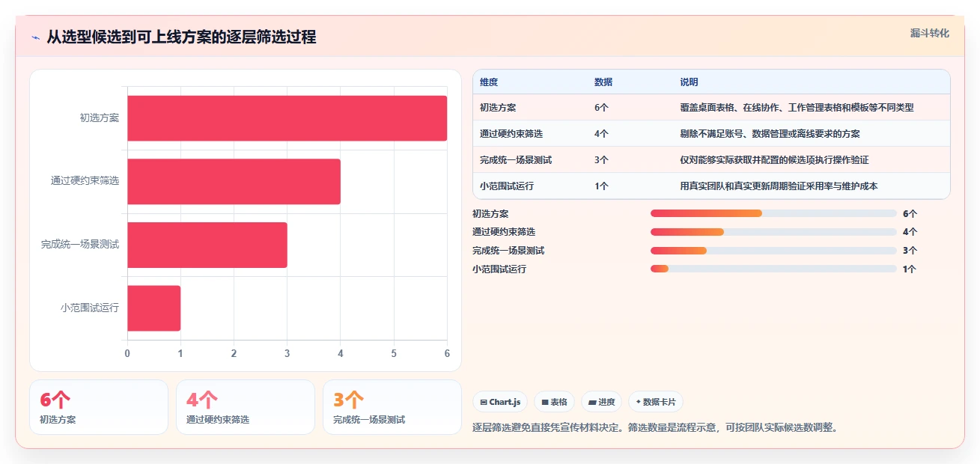Click the 小范围试运行 y-axis label in chart
This screenshot has width=980, height=464.
(90, 308)
